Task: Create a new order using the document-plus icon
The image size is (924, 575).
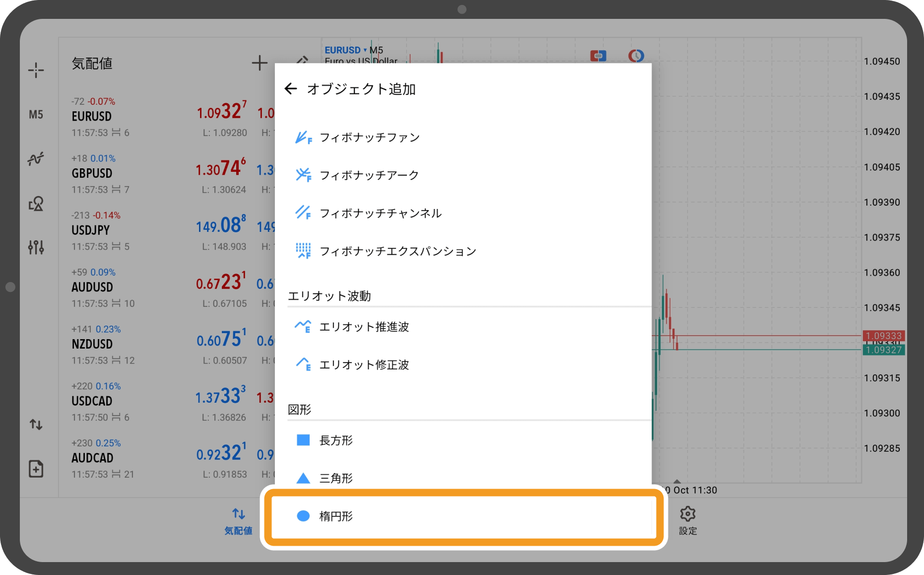Action: click(x=37, y=468)
